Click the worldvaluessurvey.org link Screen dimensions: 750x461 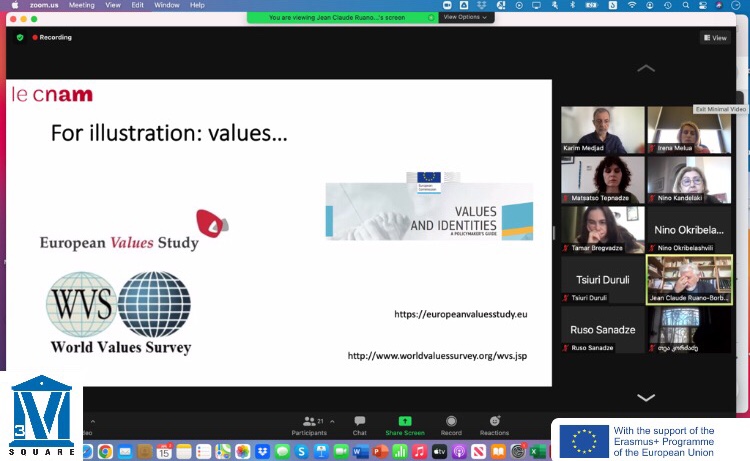[x=437, y=356]
